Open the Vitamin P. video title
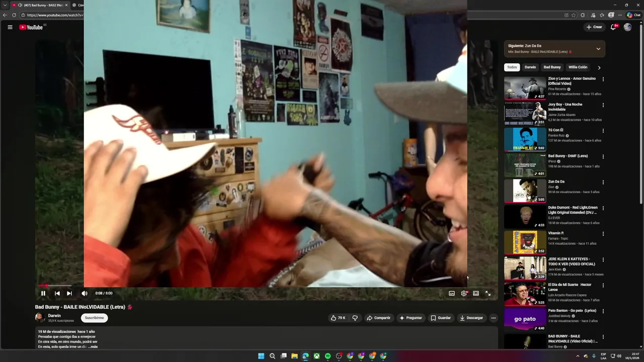 pyautogui.click(x=556, y=233)
